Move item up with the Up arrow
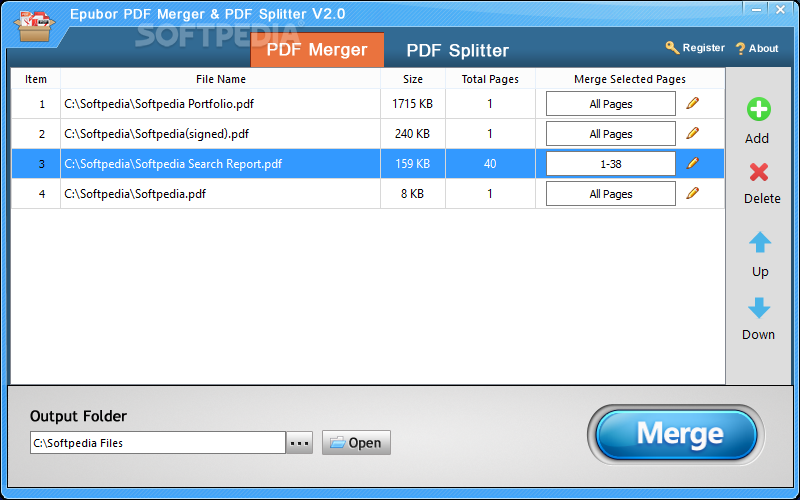Screen dimensions: 800x500 [x=760, y=242]
